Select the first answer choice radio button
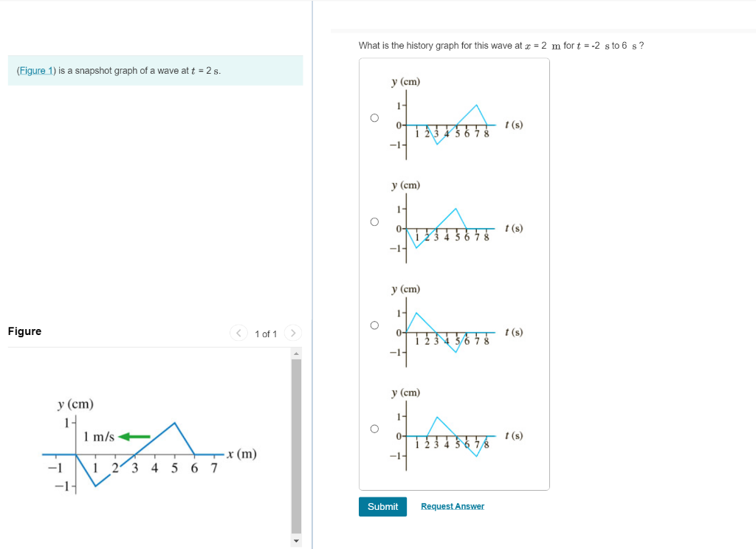The image size is (756, 549). tap(374, 117)
